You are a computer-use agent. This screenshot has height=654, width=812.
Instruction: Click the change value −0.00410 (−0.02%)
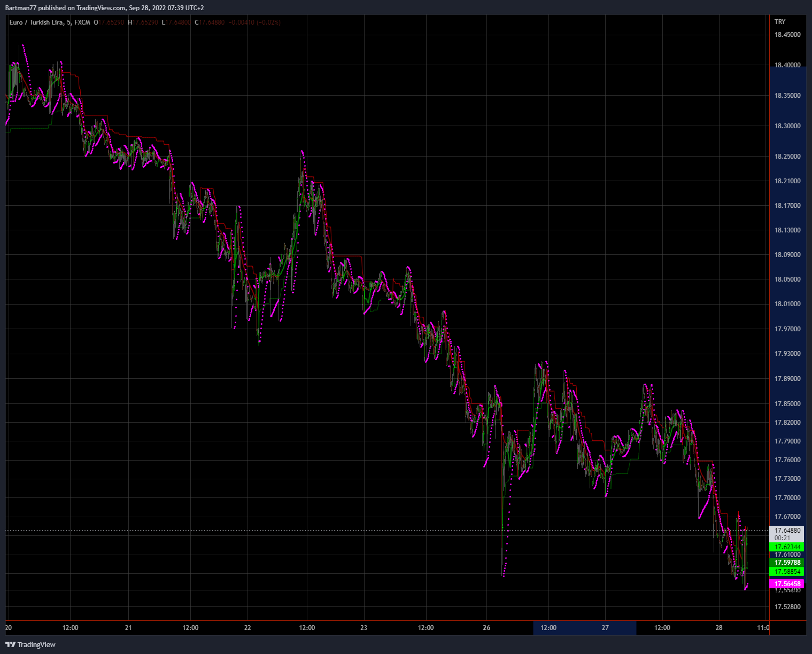254,22
